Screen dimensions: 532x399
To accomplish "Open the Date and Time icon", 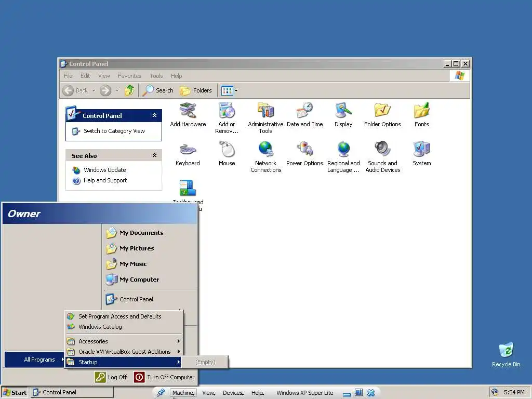I will pos(304,115).
